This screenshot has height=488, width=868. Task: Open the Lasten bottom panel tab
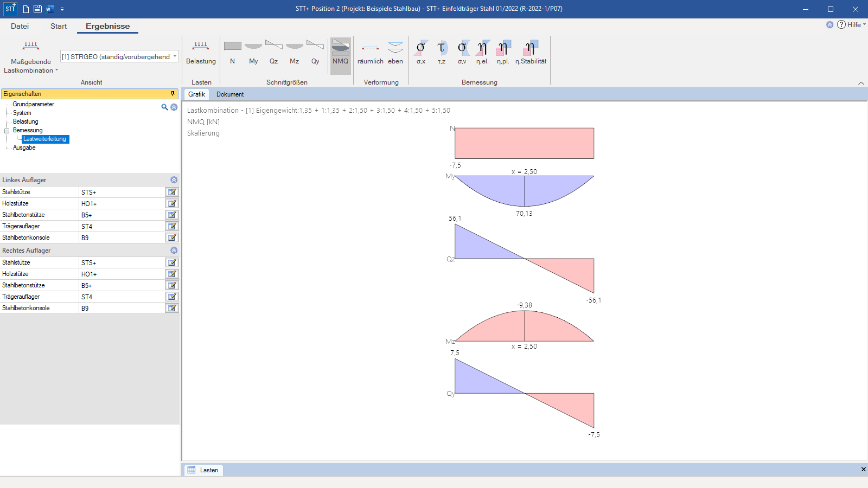[203, 470]
